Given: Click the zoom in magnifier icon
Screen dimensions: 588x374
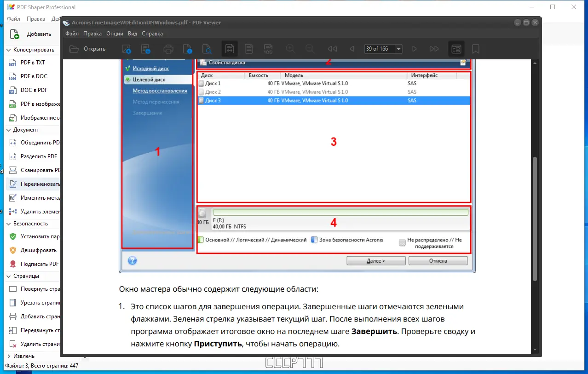Looking at the screenshot, I should [x=290, y=49].
